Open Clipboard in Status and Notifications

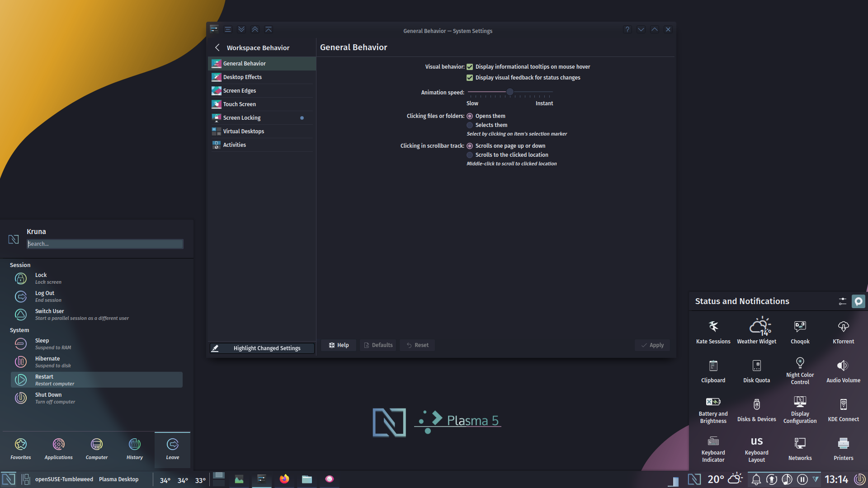pyautogui.click(x=713, y=371)
